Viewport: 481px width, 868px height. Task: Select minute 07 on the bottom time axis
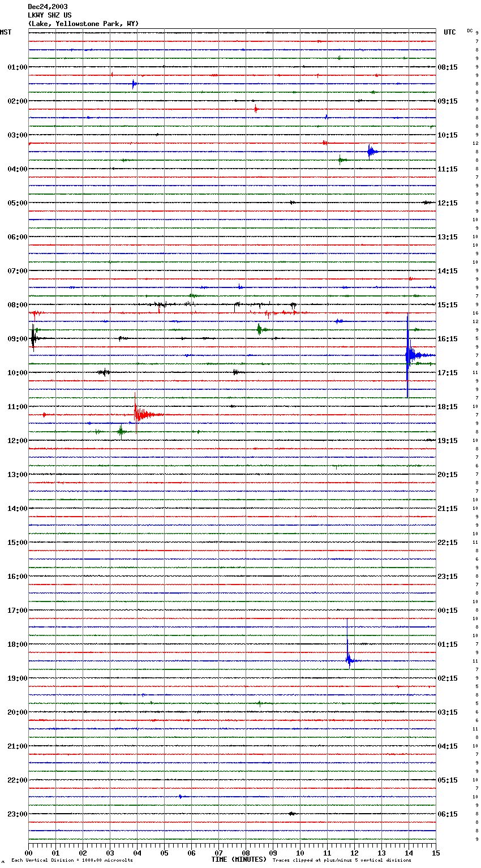(x=218, y=853)
